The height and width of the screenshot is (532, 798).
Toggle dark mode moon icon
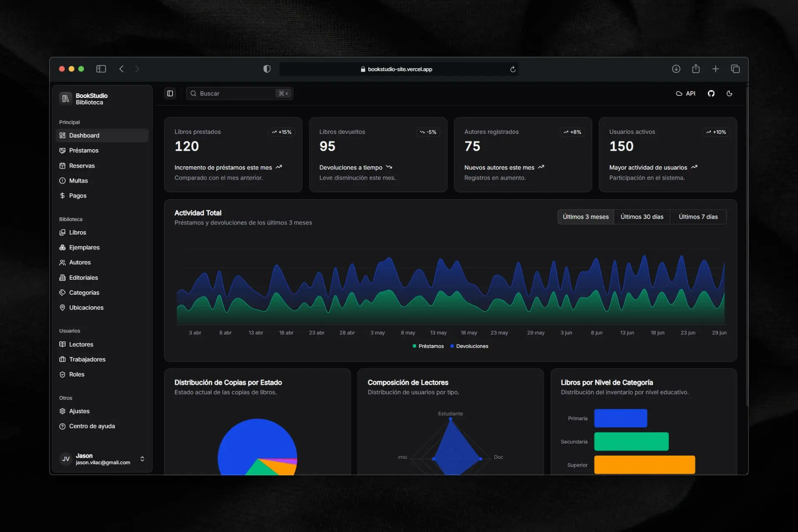click(729, 94)
